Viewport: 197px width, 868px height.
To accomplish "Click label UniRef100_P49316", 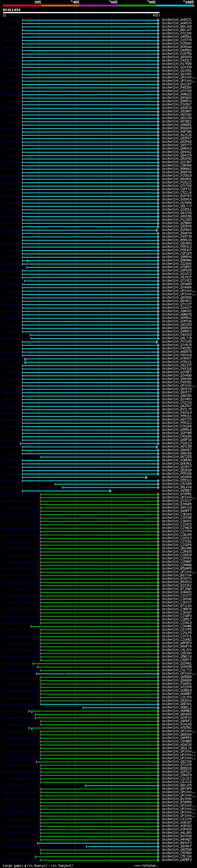I will click(177, 369).
